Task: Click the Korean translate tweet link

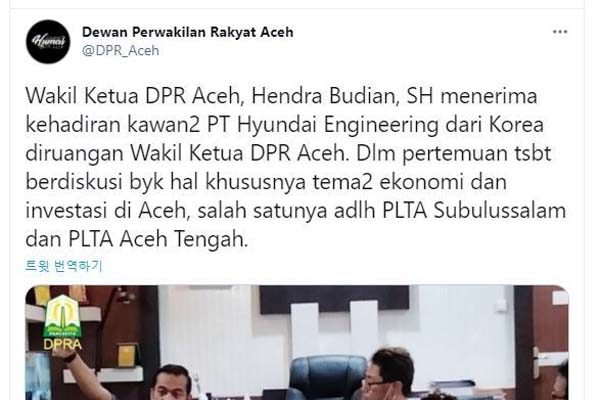Action: (x=64, y=266)
